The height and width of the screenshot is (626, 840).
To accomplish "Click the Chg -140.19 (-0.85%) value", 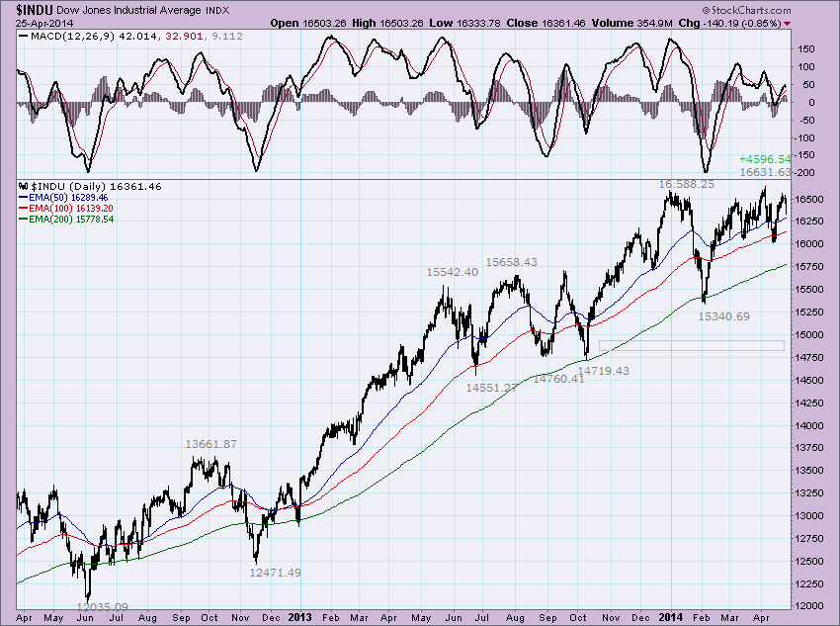I will [x=729, y=23].
